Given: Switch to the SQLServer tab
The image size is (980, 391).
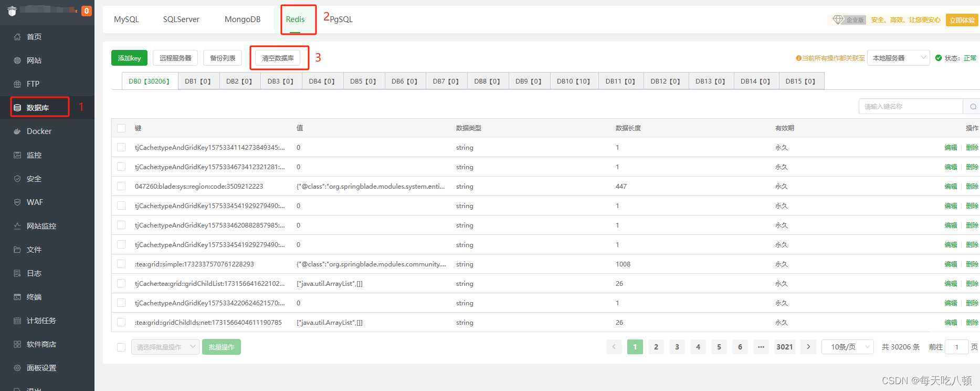Looking at the screenshot, I should tap(181, 19).
